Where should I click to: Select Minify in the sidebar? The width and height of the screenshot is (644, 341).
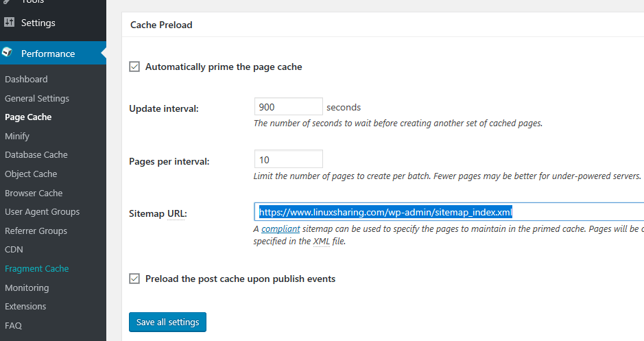(17, 136)
